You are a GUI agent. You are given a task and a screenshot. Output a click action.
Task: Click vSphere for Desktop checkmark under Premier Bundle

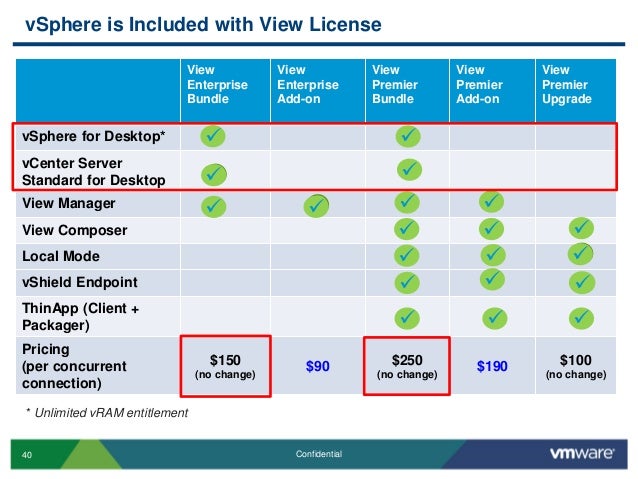point(408,136)
